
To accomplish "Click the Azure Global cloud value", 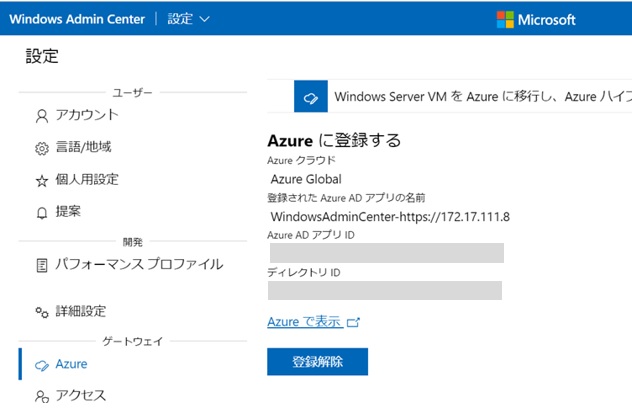I will click(x=306, y=179).
